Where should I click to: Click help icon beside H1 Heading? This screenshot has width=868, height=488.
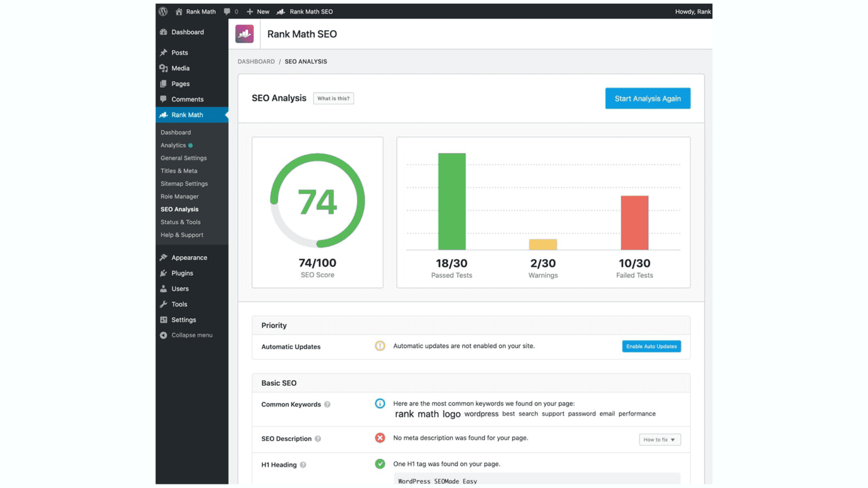click(x=303, y=465)
